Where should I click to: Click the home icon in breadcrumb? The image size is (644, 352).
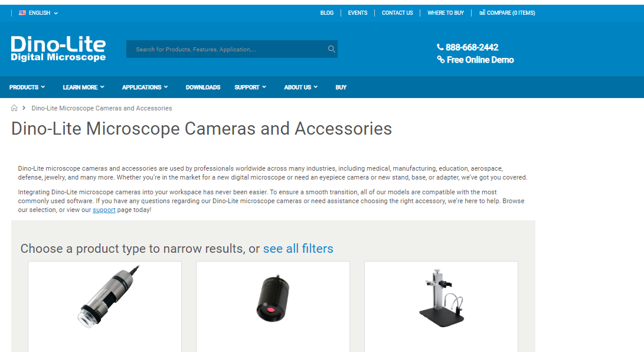(14, 108)
